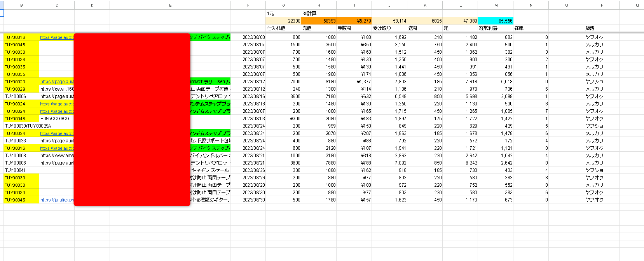Open the https://www.ama link cell
This screenshot has width=644, height=261.
click(57, 156)
